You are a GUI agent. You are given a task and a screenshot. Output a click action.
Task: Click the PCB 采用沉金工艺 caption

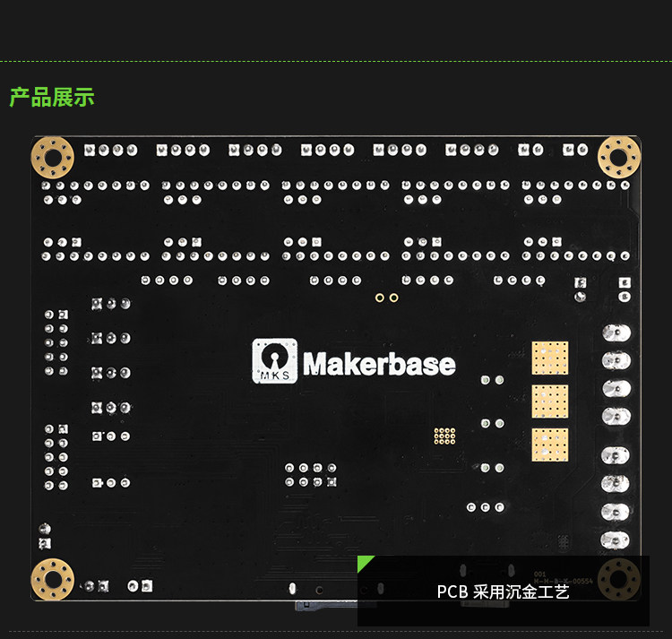[x=503, y=592]
